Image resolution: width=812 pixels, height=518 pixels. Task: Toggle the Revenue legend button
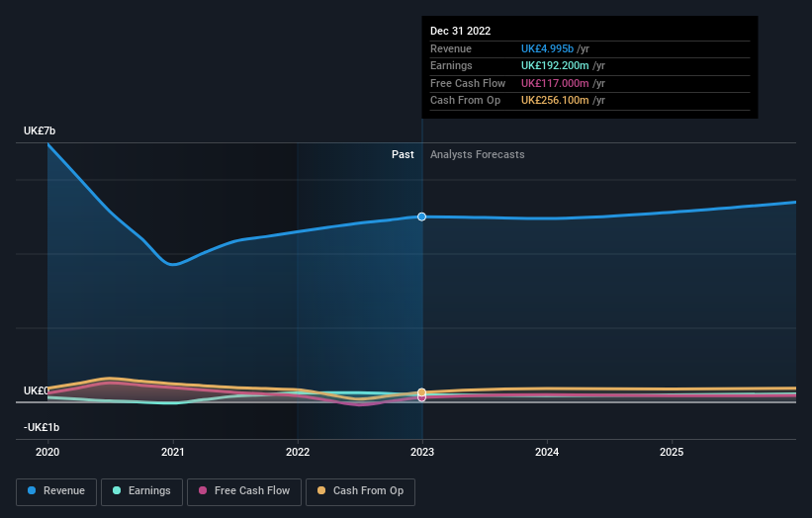click(56, 491)
